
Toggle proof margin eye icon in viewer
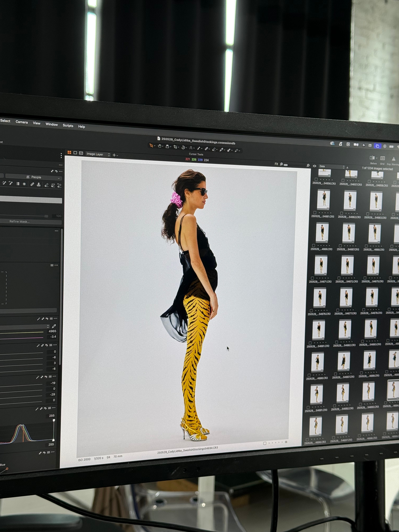coord(81,153)
